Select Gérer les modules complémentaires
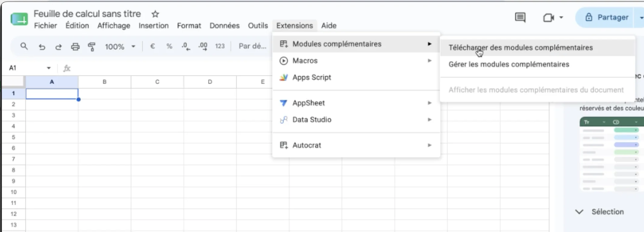This screenshot has width=644, height=232. (x=538, y=64)
